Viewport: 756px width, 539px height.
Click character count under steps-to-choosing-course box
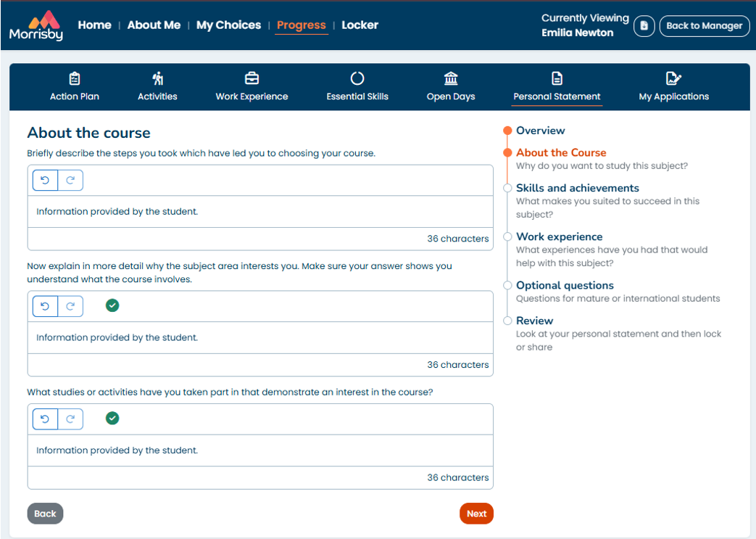pyautogui.click(x=457, y=239)
